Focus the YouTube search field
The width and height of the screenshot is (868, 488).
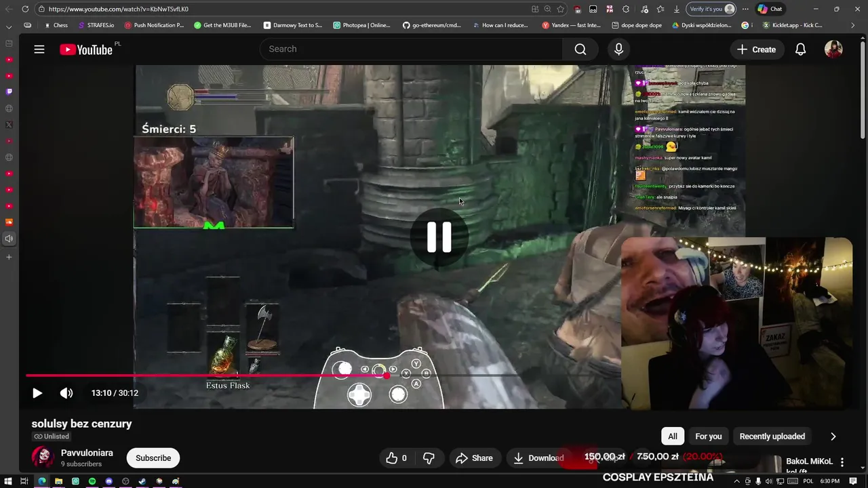tap(411, 49)
